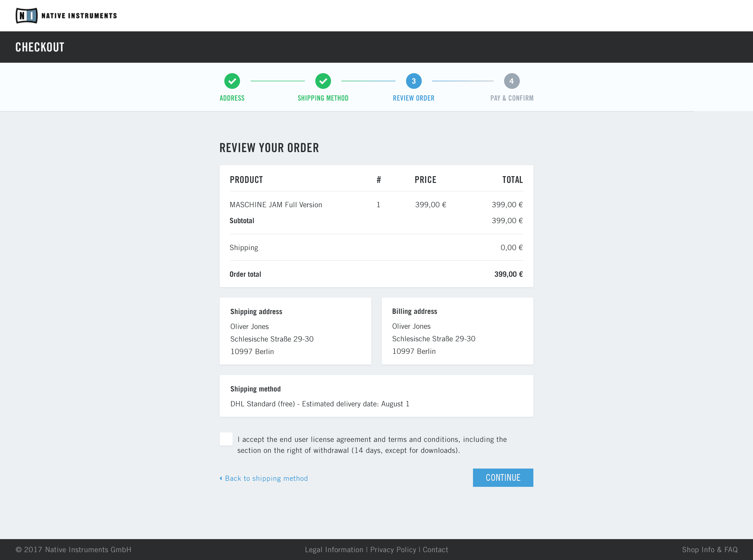The height and width of the screenshot is (560, 753).
Task: Click the MASCHINE JAM Full Version product name
Action: pos(276,205)
